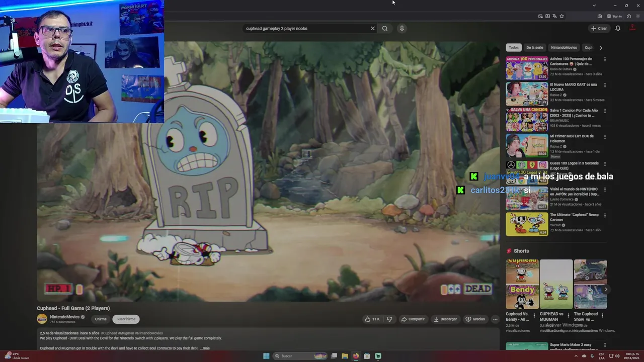The width and height of the screenshot is (644, 362).
Task: Open the Windows Start button
Action: click(266, 356)
